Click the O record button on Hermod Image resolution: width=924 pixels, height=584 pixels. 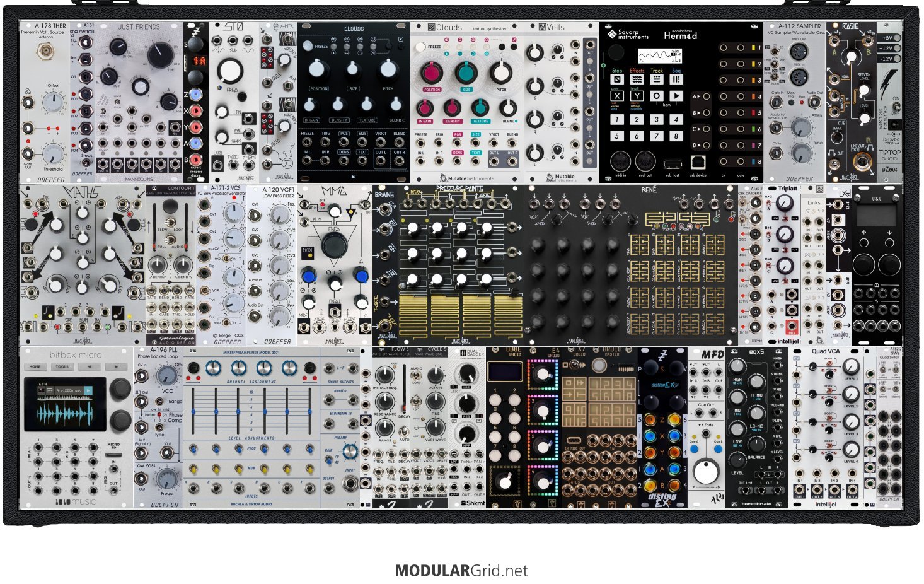pyautogui.click(x=657, y=96)
